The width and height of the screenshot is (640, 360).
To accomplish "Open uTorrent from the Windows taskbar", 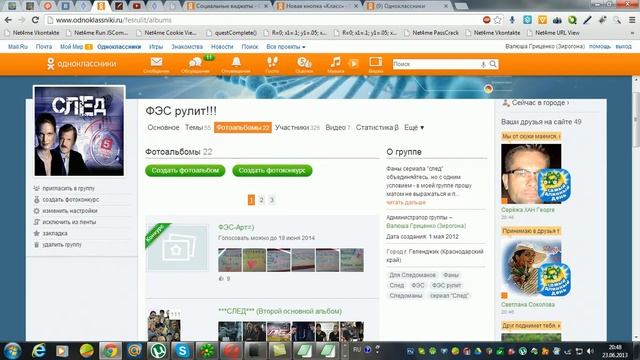I will pyautogui.click(x=158, y=350).
